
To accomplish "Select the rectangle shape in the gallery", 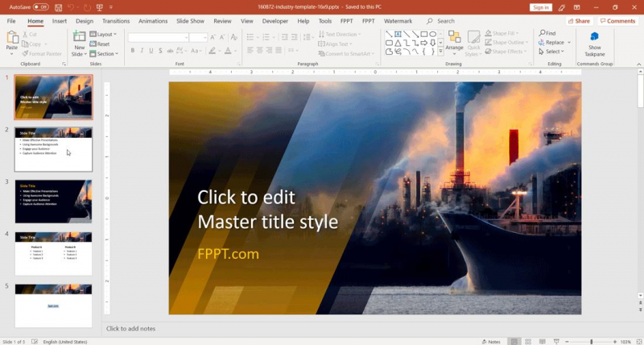I will pyautogui.click(x=424, y=34).
